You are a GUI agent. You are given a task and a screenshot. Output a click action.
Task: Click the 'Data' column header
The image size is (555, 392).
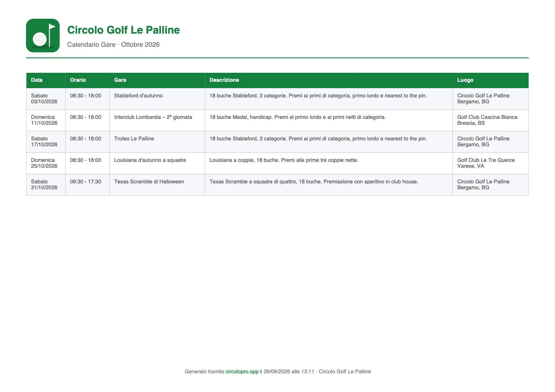coord(46,80)
